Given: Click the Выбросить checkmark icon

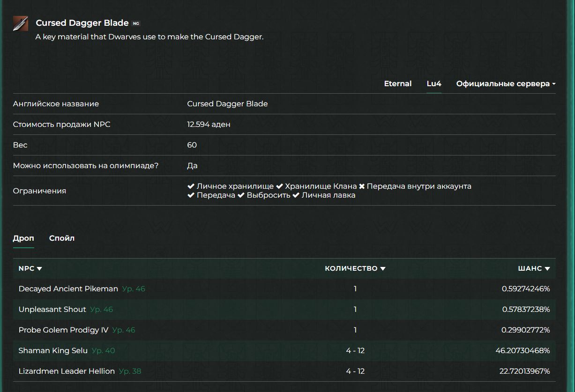Looking at the screenshot, I should pos(241,195).
